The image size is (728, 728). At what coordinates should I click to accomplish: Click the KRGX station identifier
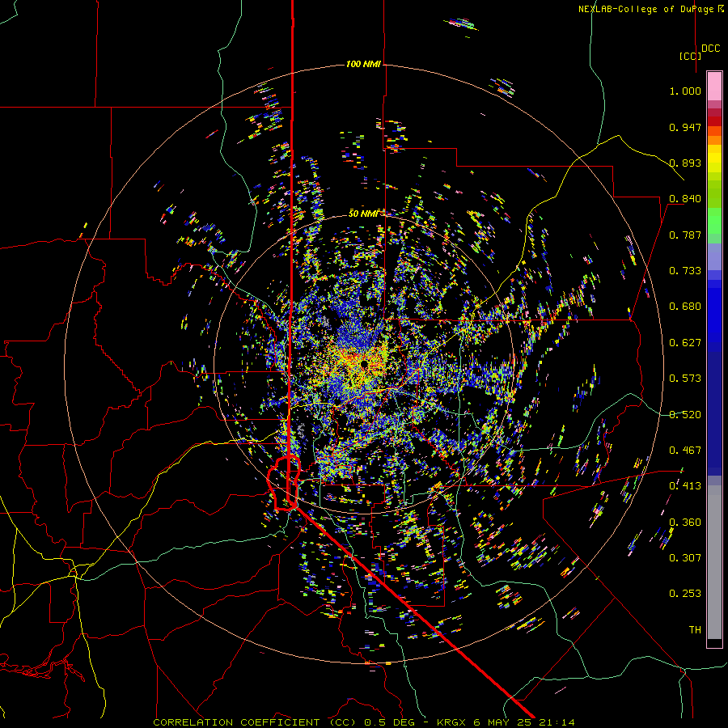tap(452, 722)
